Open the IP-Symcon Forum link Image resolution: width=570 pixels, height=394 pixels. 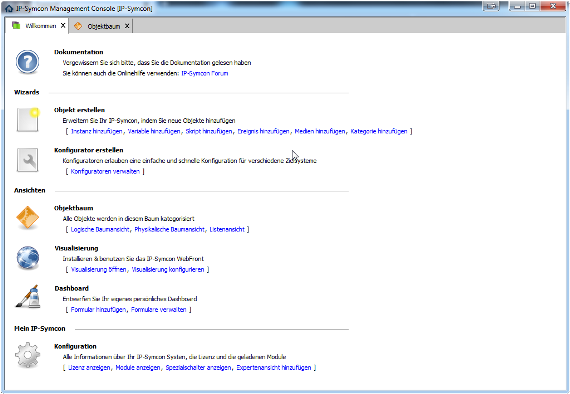205,73
